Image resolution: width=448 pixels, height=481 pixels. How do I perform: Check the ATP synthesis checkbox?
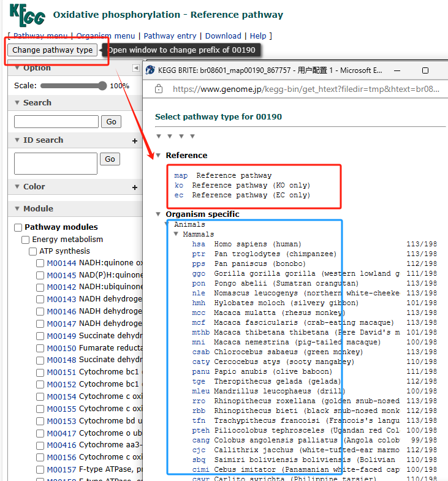tap(33, 252)
